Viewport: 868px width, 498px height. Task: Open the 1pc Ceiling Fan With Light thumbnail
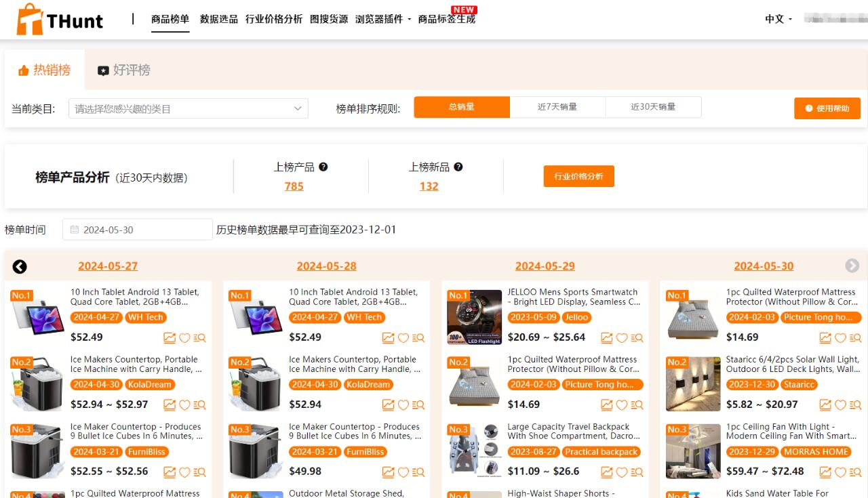(x=693, y=451)
